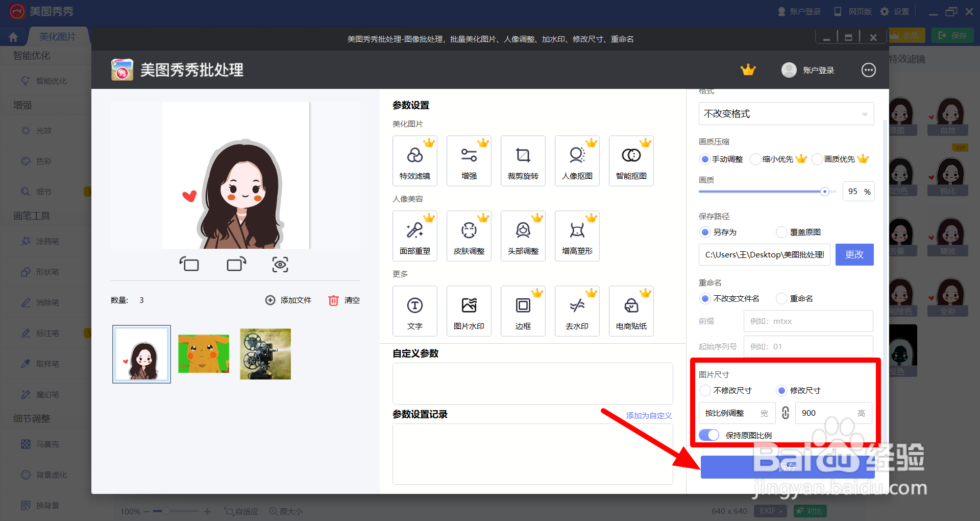Select 不修改尺寸 keep size option
980x521 pixels.
tap(726, 391)
